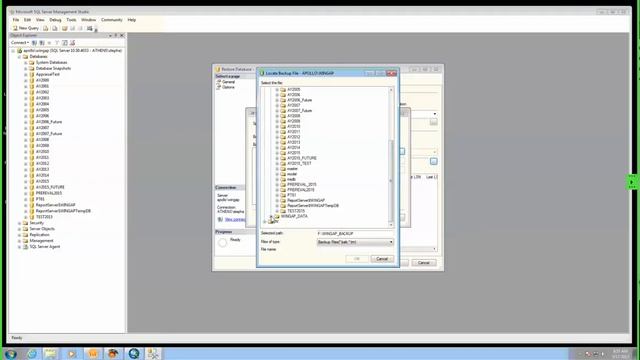This screenshot has width=640, height=360.
Task: Select the WINGAP_DATA folder in backup dialog
Action: tap(294, 216)
